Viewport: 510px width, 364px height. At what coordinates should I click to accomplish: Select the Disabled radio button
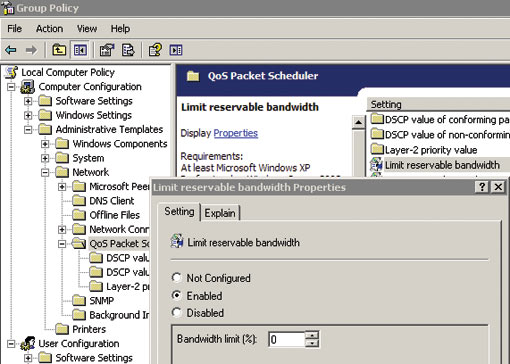176,313
